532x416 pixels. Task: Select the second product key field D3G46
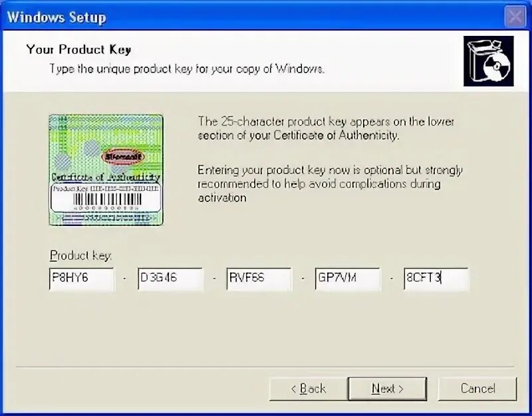point(171,279)
